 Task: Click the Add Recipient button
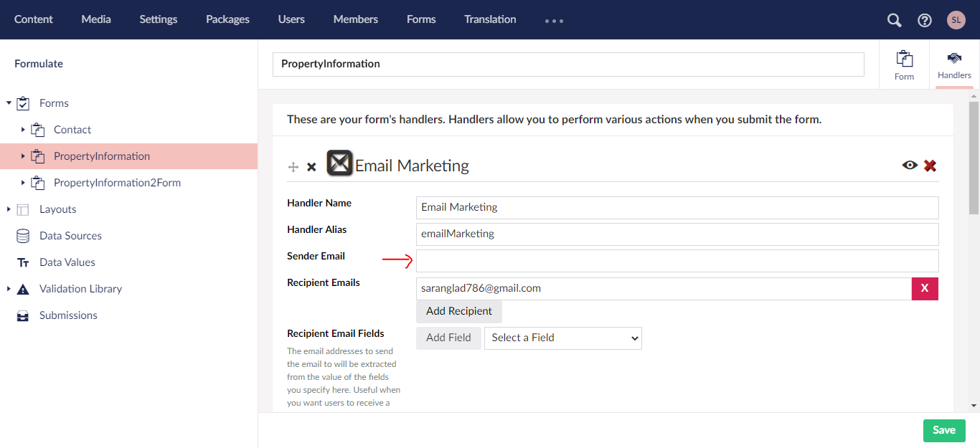click(x=459, y=311)
